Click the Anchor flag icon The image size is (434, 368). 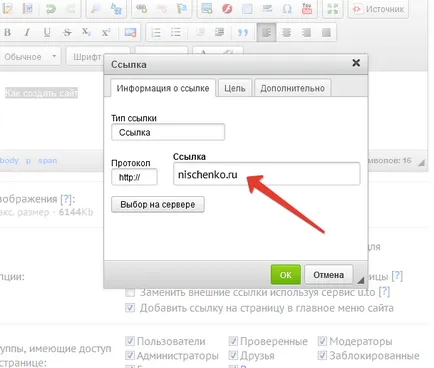[x=182, y=9]
